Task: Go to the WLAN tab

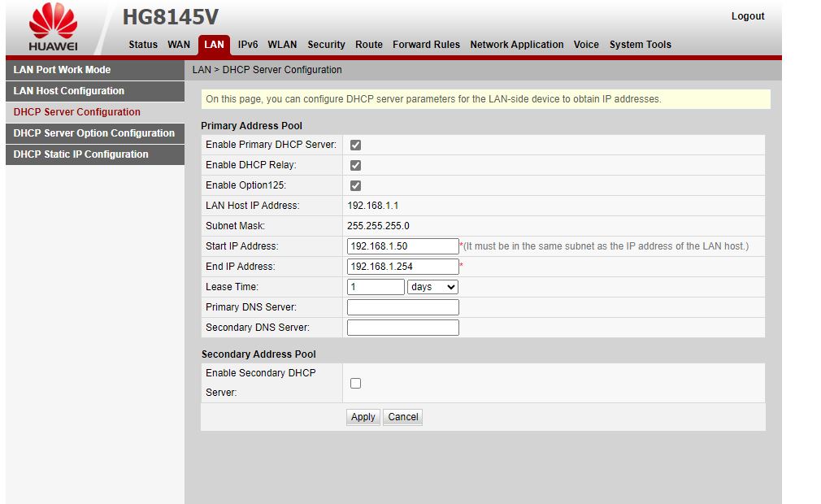Action: tap(282, 45)
